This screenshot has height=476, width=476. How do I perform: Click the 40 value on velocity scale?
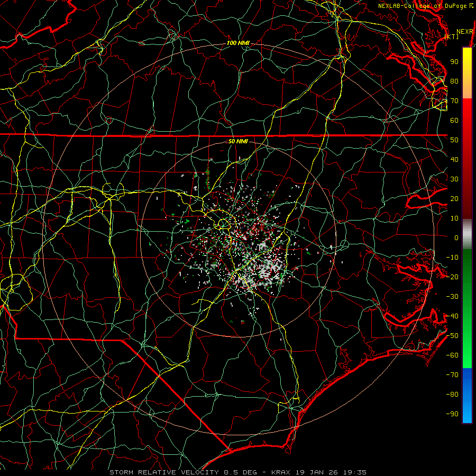click(x=454, y=159)
